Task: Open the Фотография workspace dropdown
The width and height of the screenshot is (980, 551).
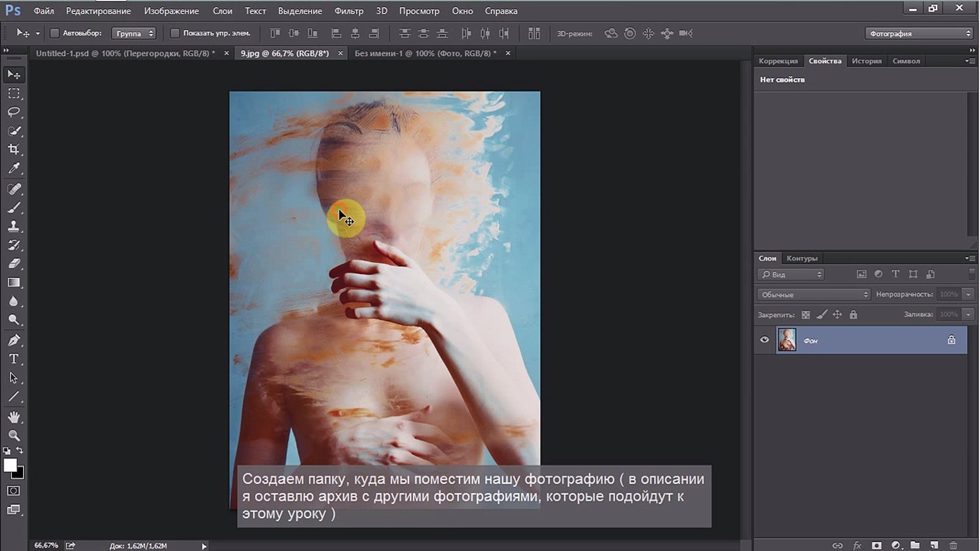Action: coord(918,33)
